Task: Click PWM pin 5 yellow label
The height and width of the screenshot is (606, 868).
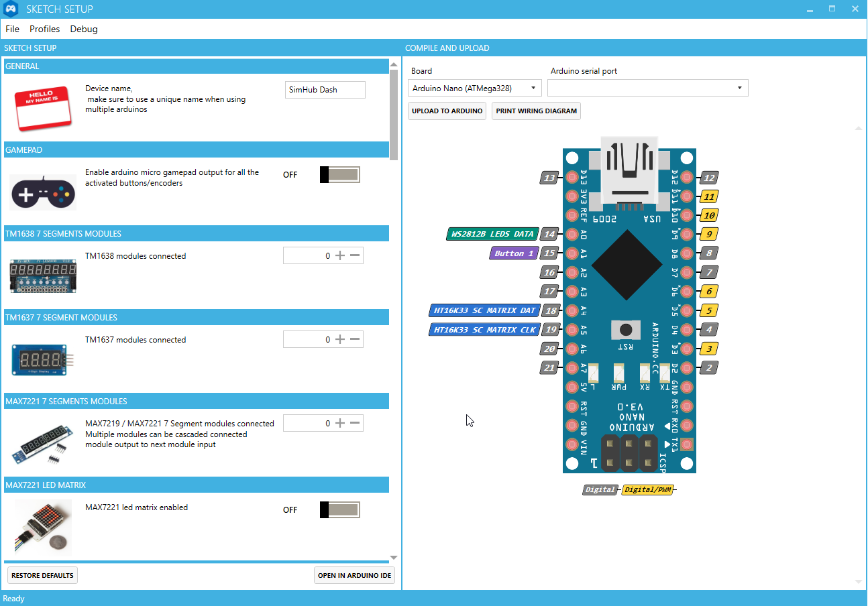Action: 709,310
